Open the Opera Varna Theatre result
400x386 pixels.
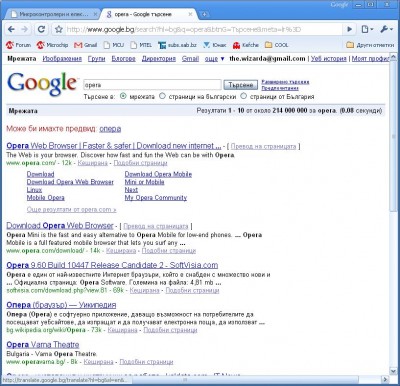pyautogui.click(x=43, y=345)
